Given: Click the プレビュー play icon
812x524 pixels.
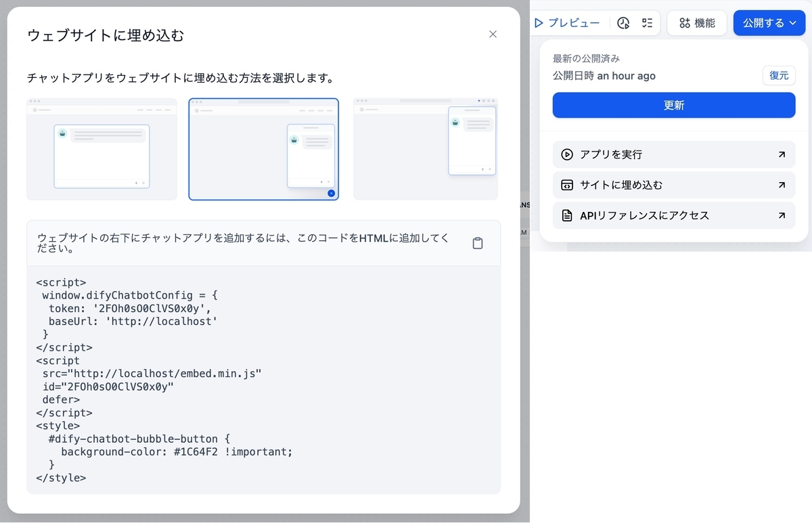Looking at the screenshot, I should (539, 23).
